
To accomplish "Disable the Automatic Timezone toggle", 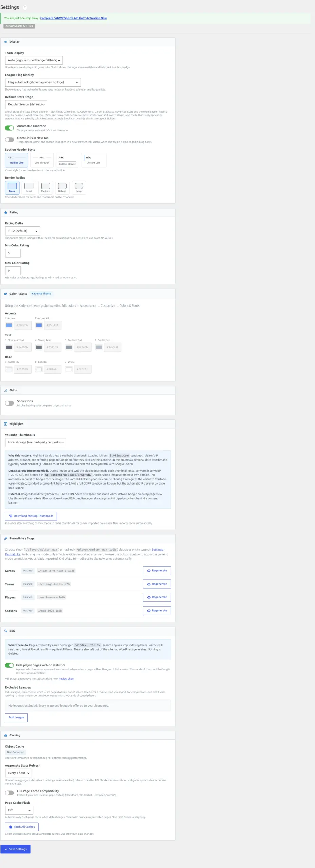I will click(x=9, y=128).
